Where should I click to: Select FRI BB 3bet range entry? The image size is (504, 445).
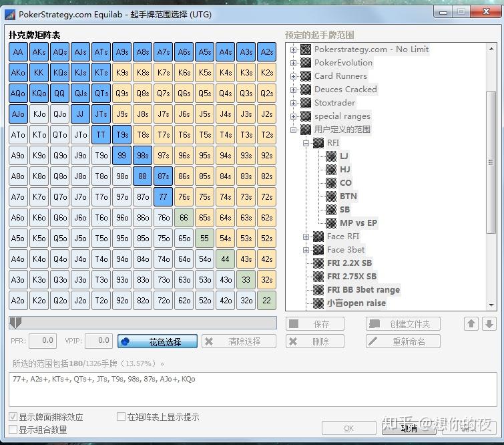(363, 289)
